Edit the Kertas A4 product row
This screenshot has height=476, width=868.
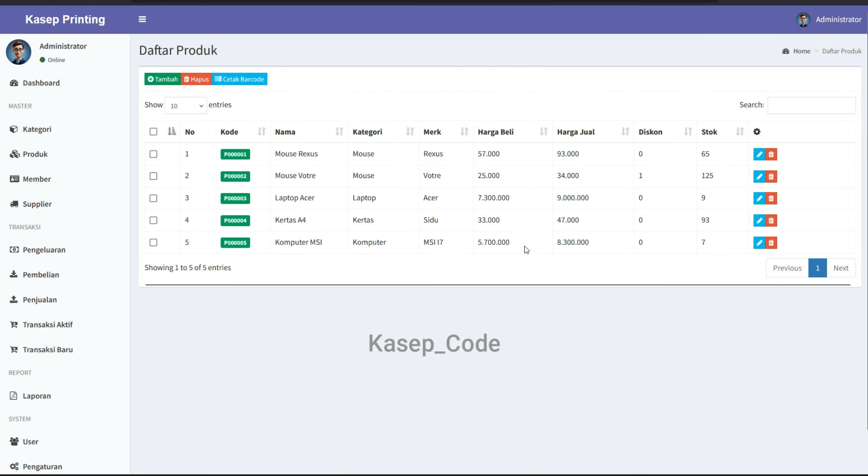point(759,221)
